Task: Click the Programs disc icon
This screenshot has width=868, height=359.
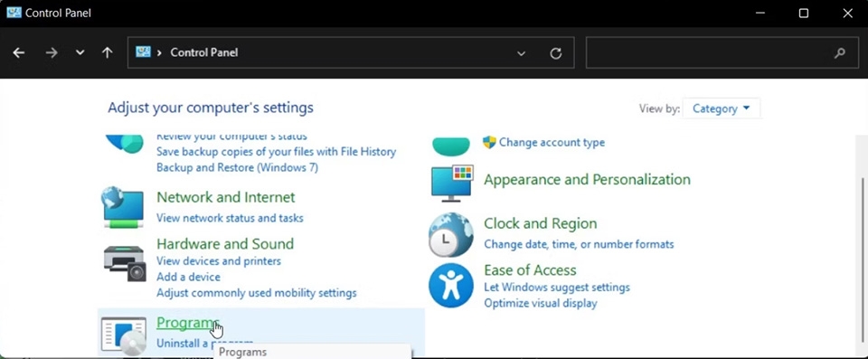Action: coord(124,336)
